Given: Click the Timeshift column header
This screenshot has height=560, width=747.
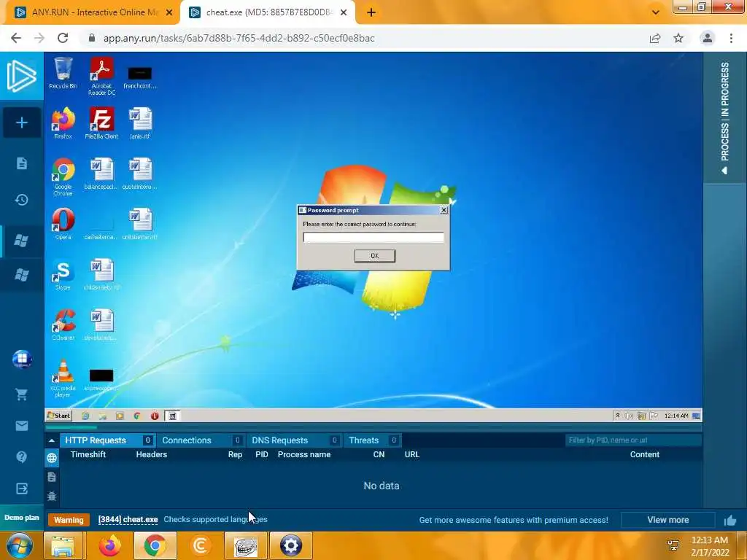Looking at the screenshot, I should [x=88, y=454].
